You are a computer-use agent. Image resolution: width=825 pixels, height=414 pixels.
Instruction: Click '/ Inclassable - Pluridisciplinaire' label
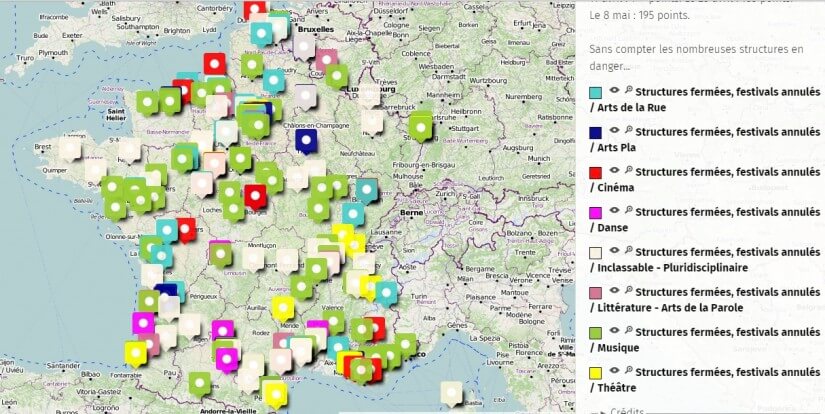tap(669, 268)
